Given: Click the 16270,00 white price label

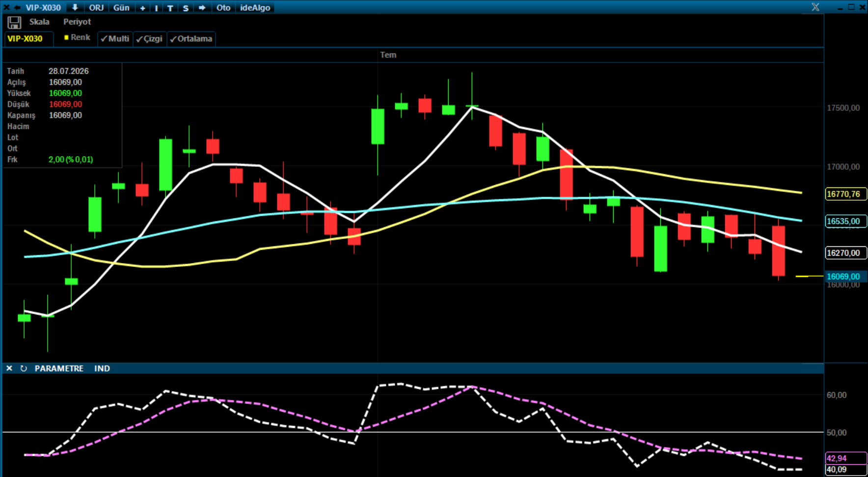Looking at the screenshot, I should click(846, 253).
